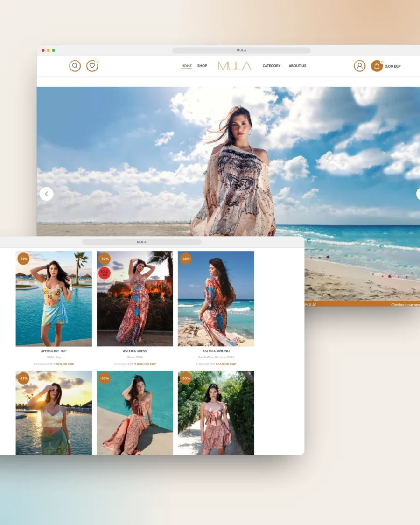Click -32% badge on sunset lake product

23,378
